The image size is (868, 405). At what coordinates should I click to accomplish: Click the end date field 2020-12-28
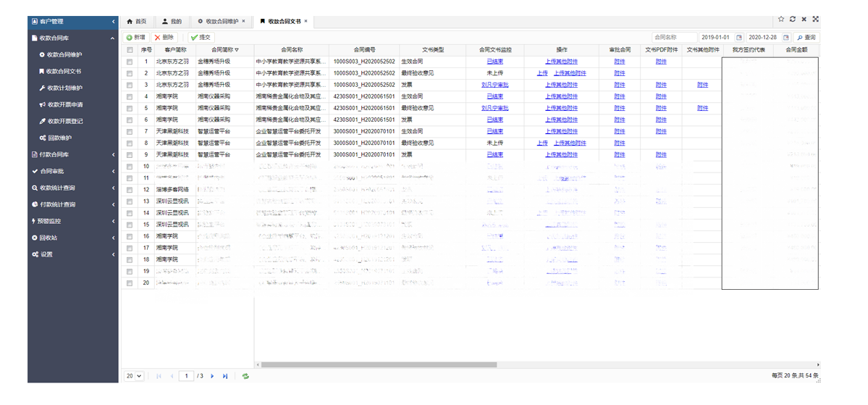coord(763,37)
